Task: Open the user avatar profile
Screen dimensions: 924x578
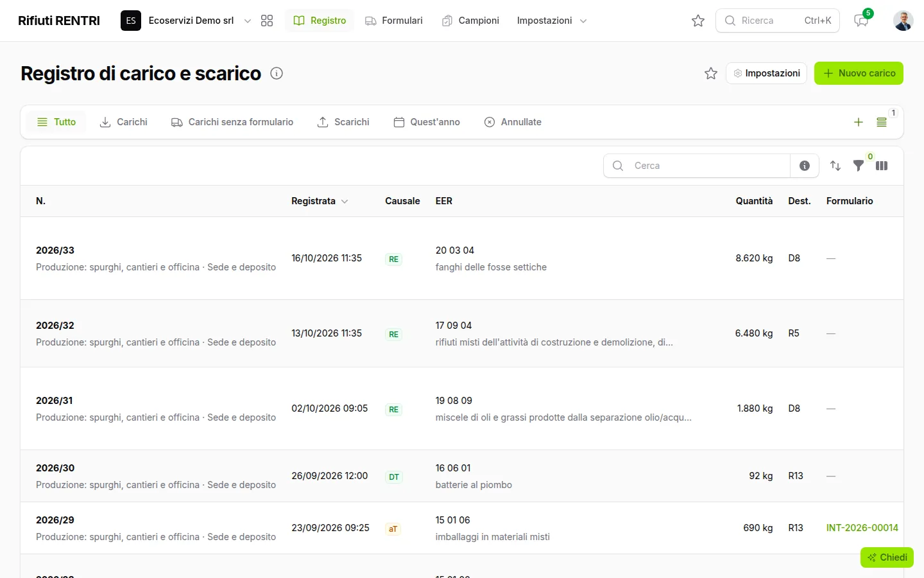Action: (x=903, y=21)
